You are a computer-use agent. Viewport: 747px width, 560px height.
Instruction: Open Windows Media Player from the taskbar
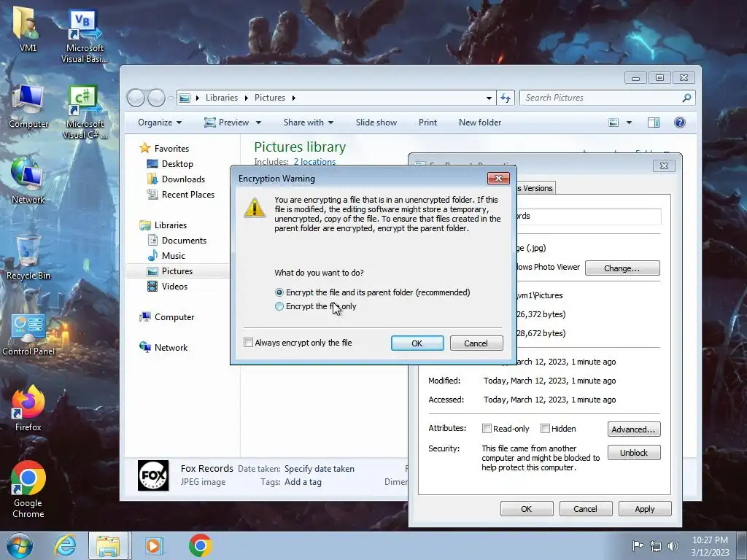tap(153, 545)
